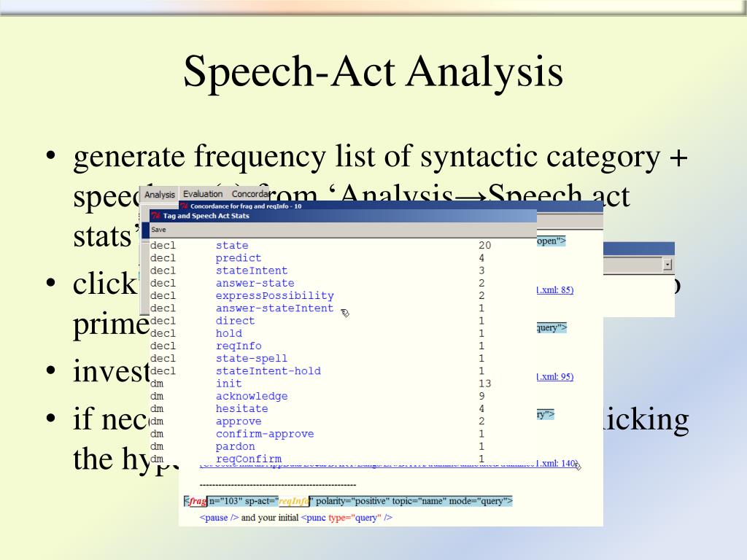The image size is (747, 560).
Task: Click the 'state' speech-act link
Action: tap(232, 245)
